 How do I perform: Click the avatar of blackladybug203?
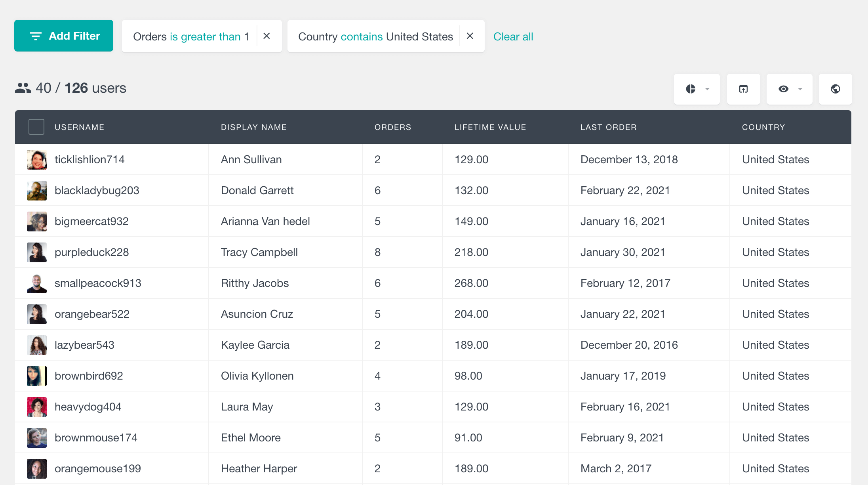click(37, 191)
